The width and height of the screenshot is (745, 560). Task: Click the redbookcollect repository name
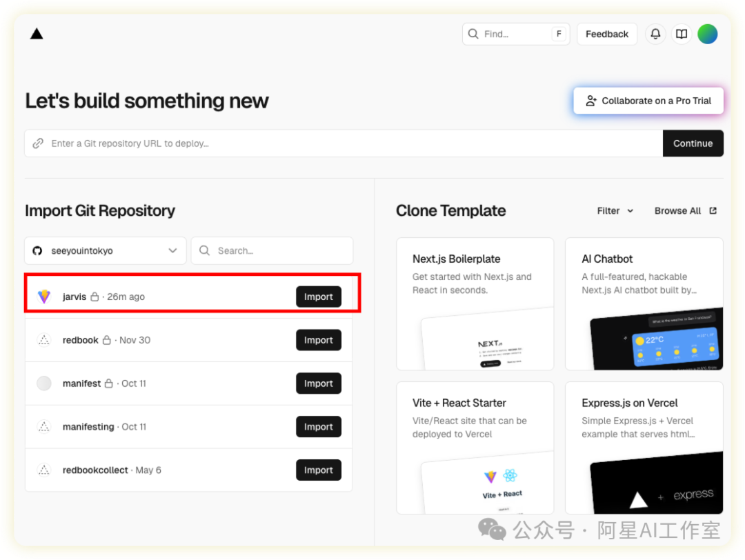[95, 470]
